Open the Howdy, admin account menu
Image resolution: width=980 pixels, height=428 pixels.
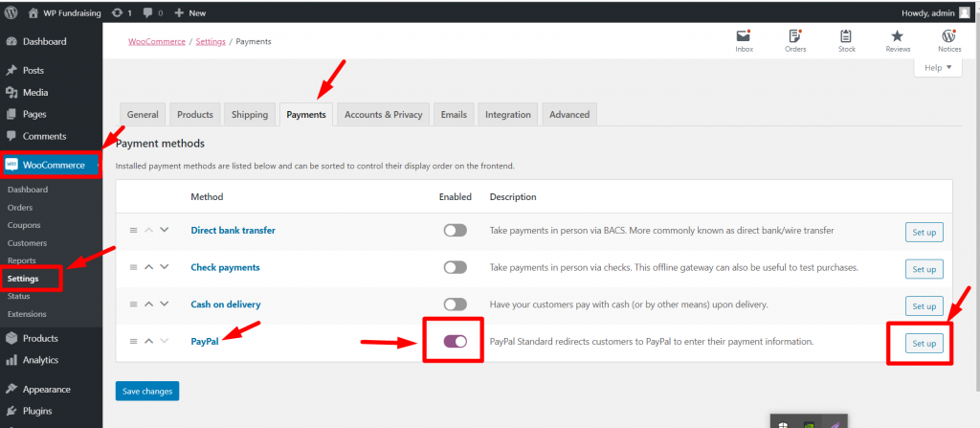[937, 12]
